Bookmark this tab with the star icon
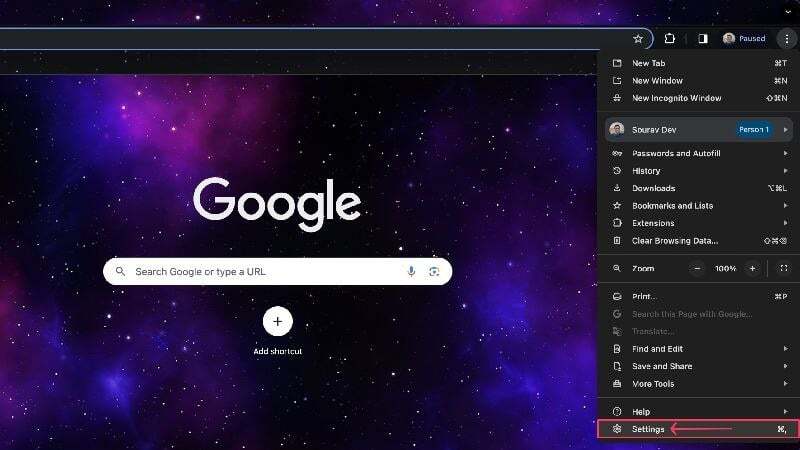800x450 pixels. [x=638, y=38]
